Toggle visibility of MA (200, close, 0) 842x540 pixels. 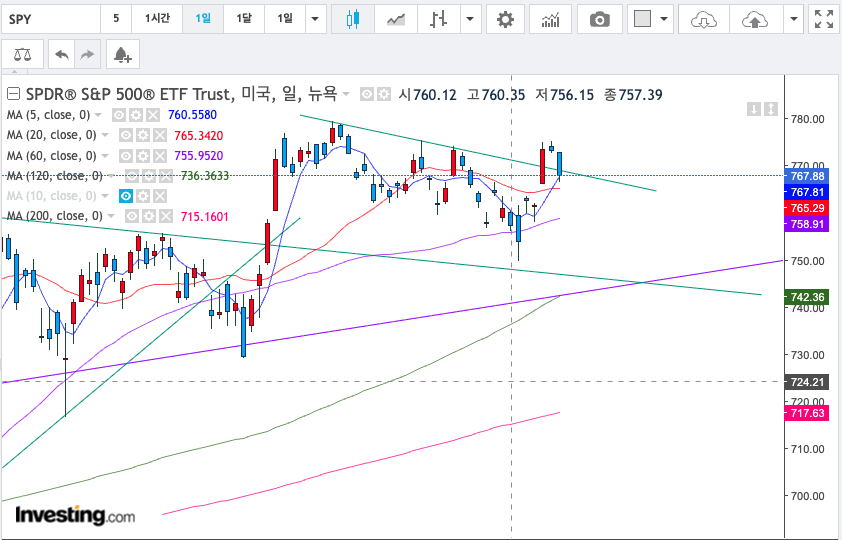[132, 216]
